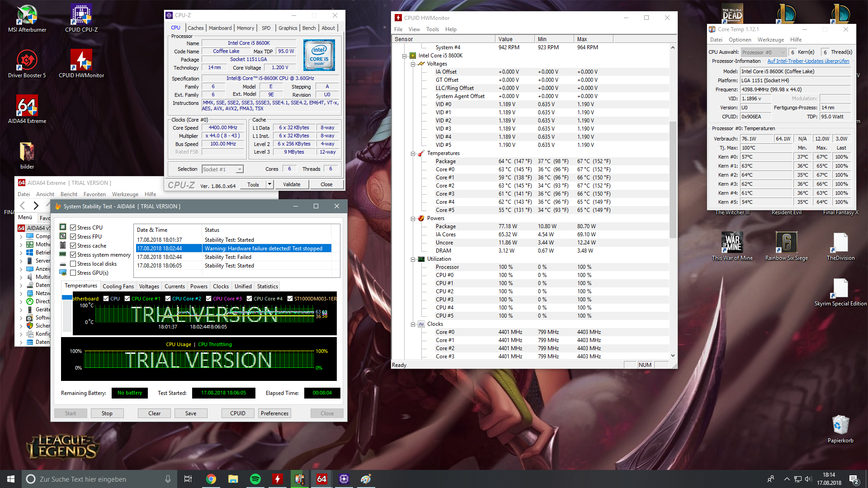Click the Clear button
Viewport: 868px width, 488px height.
pos(155,413)
